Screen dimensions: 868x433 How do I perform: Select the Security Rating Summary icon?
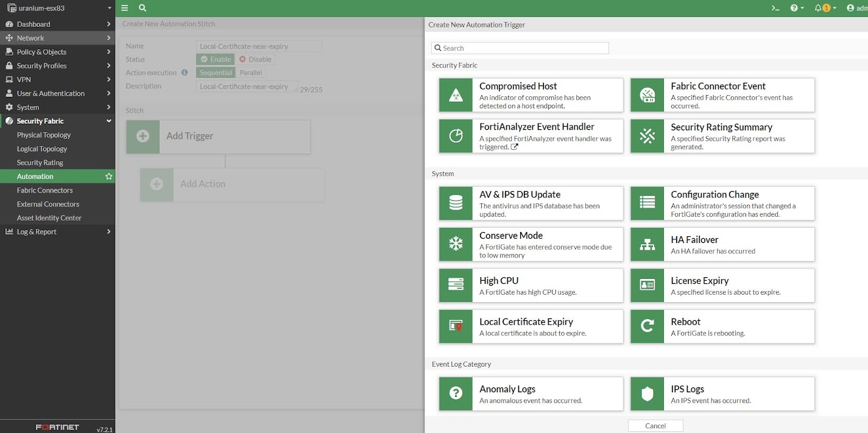point(647,136)
